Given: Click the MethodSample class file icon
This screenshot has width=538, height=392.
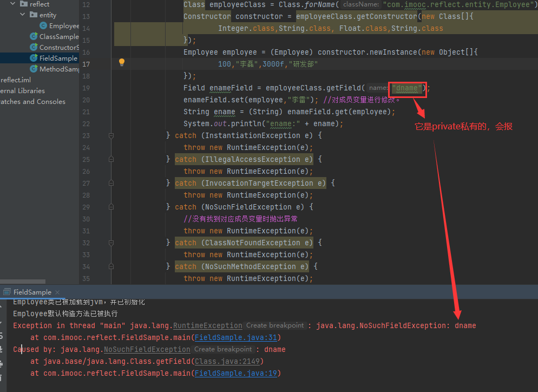Looking at the screenshot, I should 34,69.
